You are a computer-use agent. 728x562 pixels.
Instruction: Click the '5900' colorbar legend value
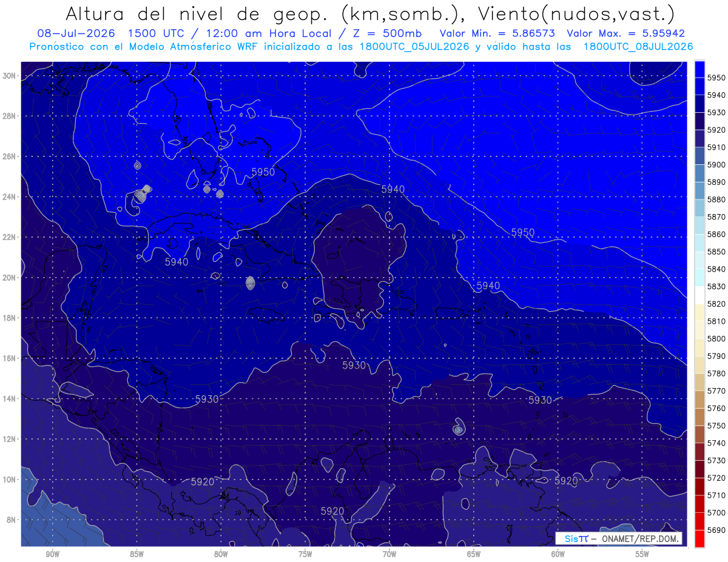pos(717,164)
